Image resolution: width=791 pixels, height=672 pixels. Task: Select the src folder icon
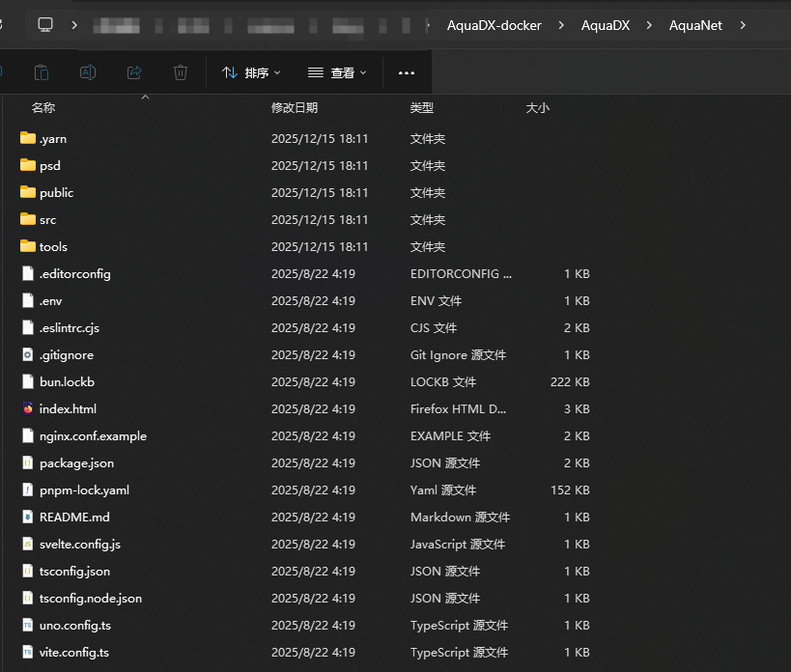(x=28, y=219)
